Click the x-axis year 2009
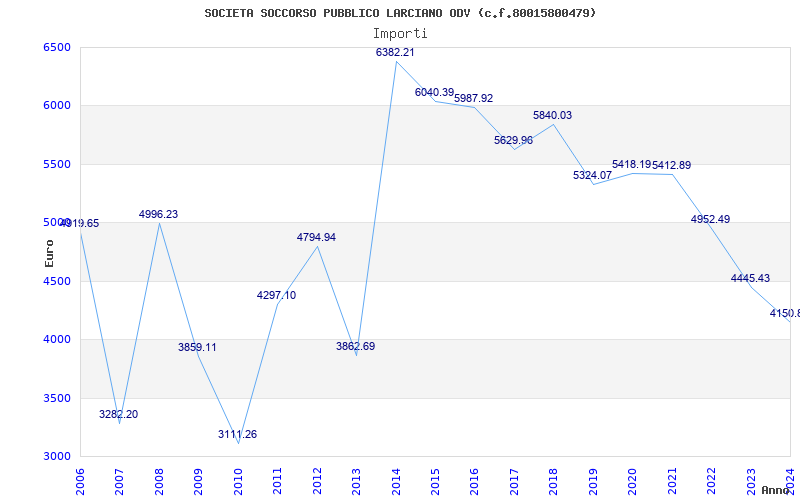 (198, 481)
